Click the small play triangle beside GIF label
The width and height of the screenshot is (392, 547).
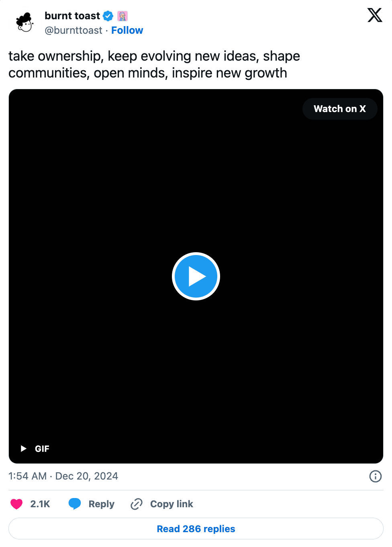tap(24, 449)
